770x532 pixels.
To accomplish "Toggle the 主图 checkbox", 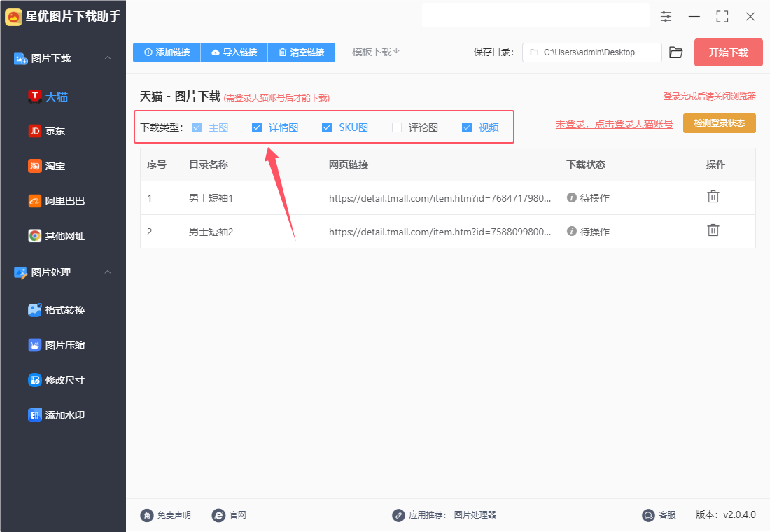I will pos(197,127).
